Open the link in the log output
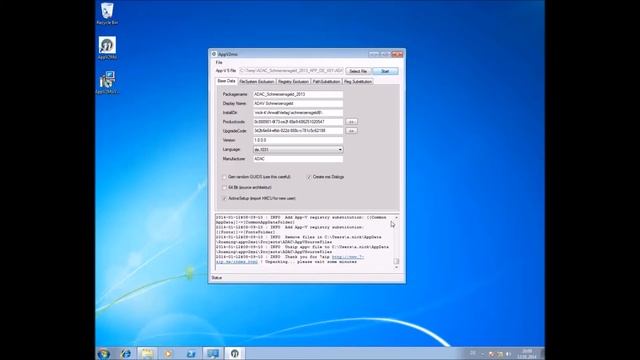 tap(348, 257)
